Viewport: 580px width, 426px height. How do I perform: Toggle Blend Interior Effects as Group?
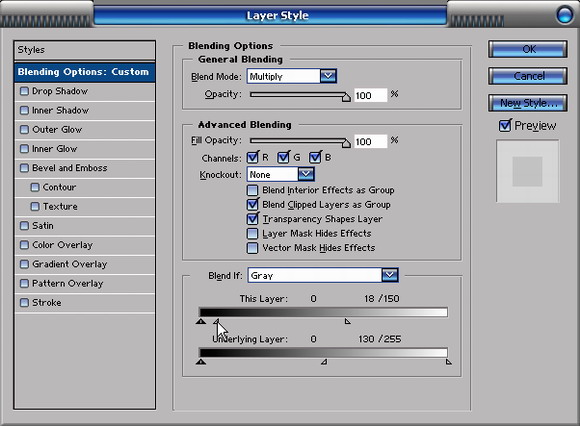pyautogui.click(x=252, y=190)
